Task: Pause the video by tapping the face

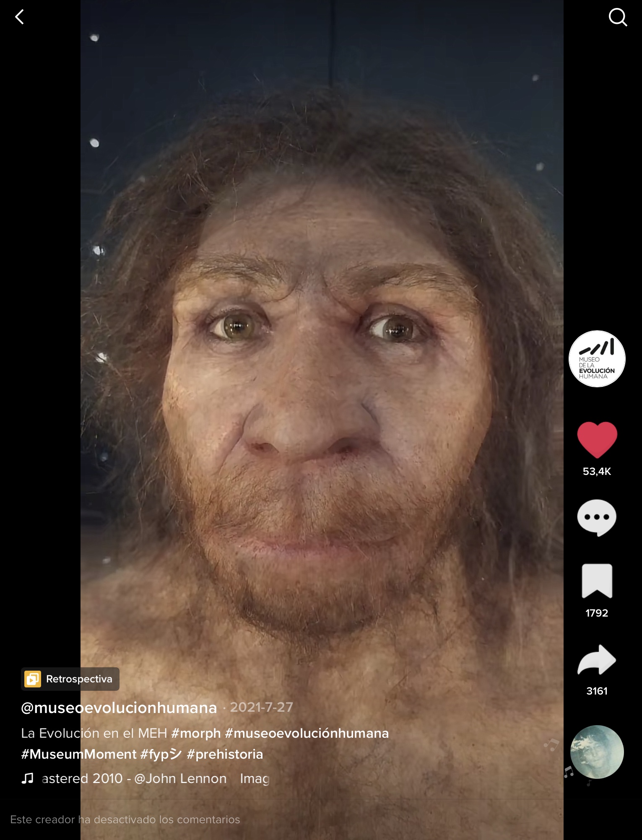Action: coord(322,377)
